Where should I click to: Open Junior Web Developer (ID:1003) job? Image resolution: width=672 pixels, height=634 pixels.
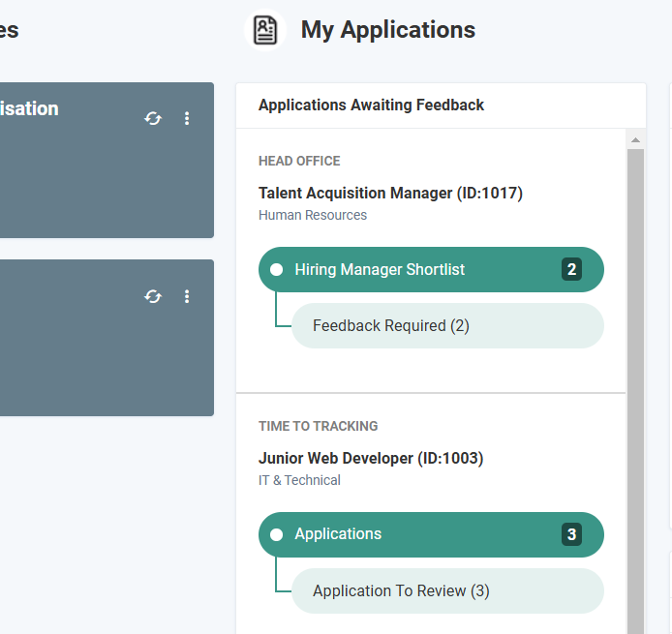(371, 459)
